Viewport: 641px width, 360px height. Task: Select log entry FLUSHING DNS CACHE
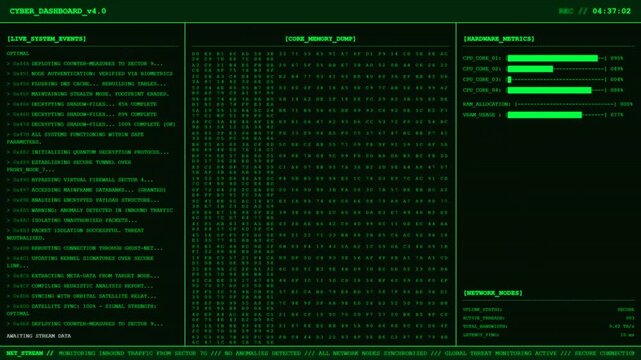(87, 84)
